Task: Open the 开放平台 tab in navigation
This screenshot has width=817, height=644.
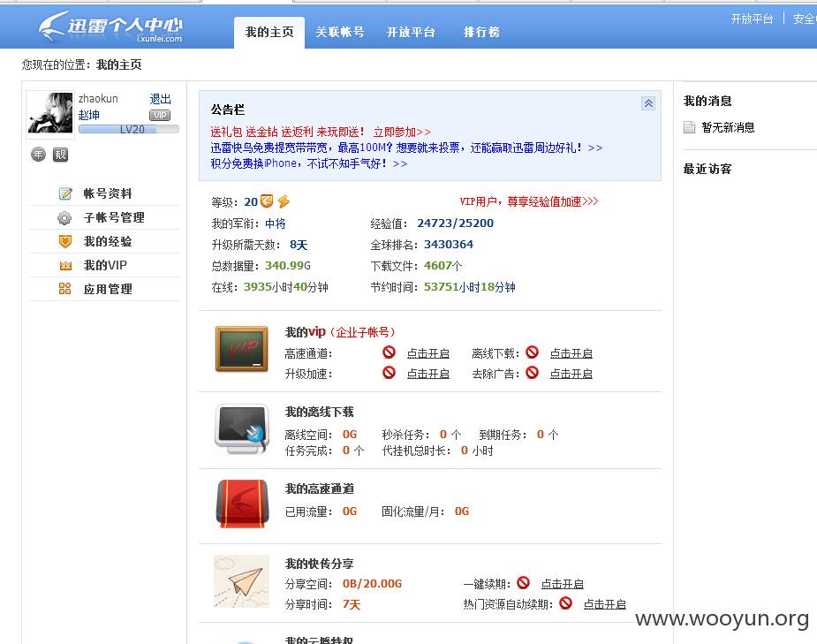Action: click(x=411, y=33)
